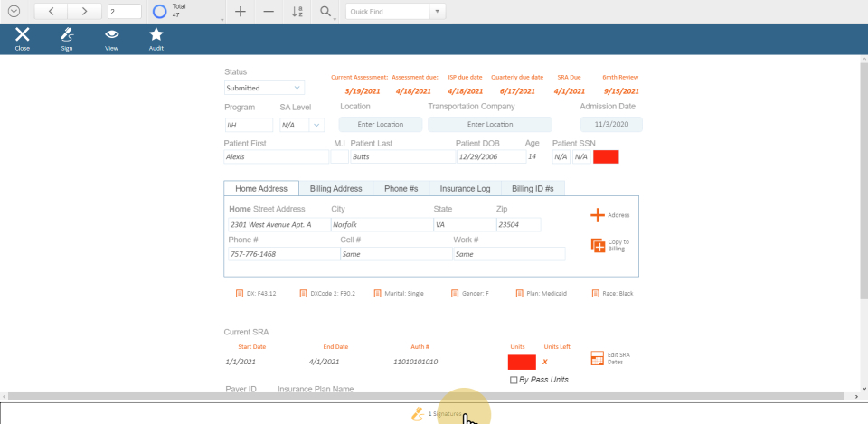Click the Enter Location button under Location
868x424 pixels.
381,125
